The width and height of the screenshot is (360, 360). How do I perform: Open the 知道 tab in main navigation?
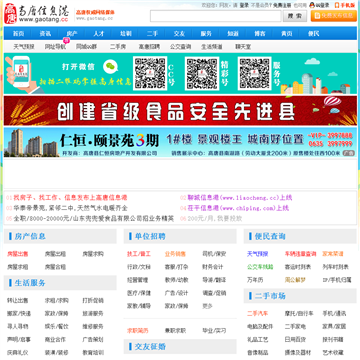pyautogui.click(x=233, y=33)
